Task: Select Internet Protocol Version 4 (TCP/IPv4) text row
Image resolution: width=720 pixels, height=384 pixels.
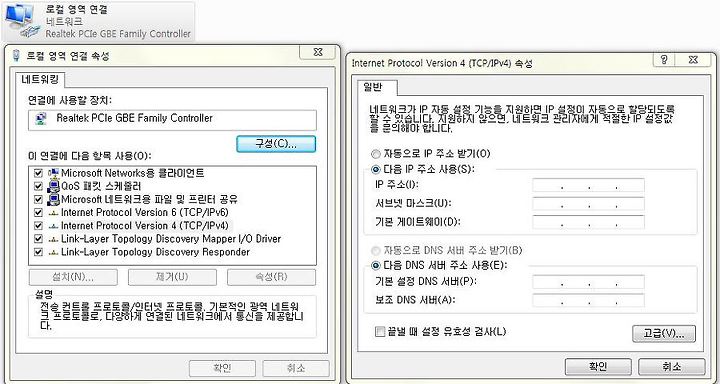Action: [145, 226]
